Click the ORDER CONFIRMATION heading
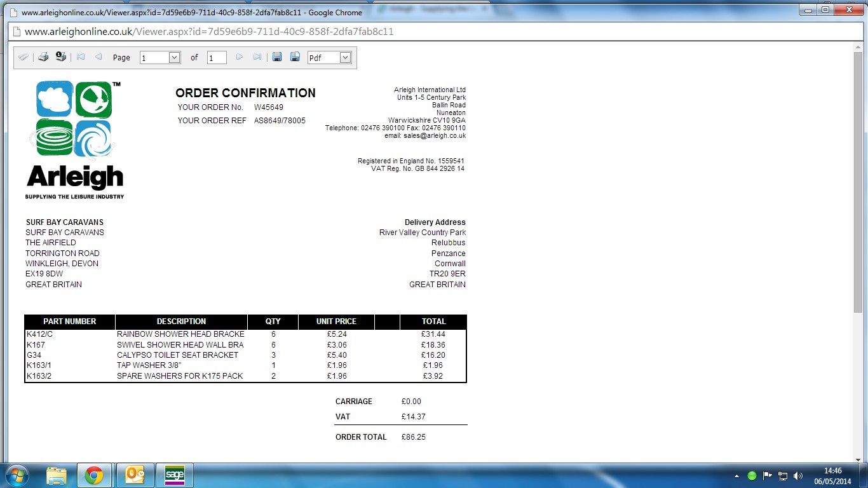Screen dimensions: 868x488 coord(245,93)
